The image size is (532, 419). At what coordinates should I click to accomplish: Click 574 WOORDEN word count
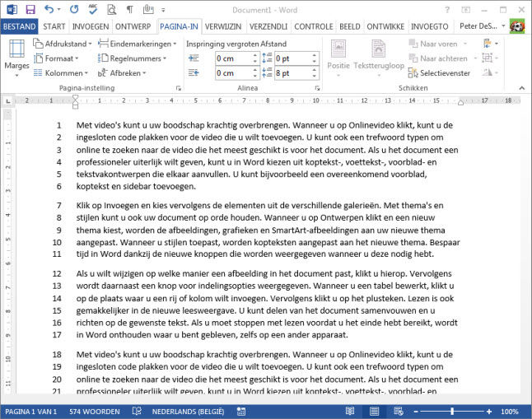95,412
